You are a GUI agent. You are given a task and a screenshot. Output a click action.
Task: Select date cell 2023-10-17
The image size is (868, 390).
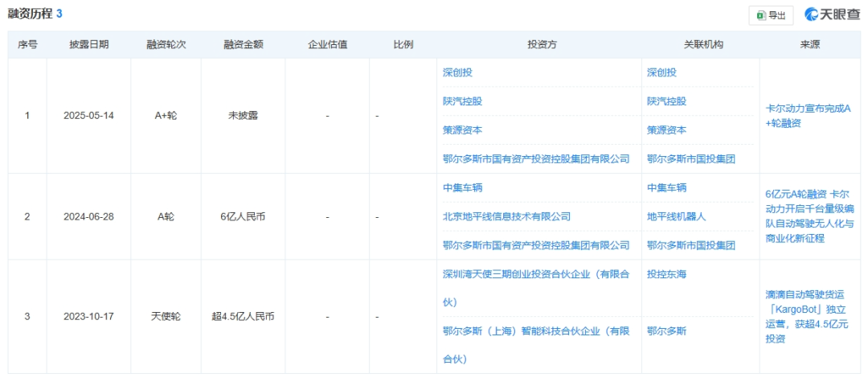coord(88,317)
